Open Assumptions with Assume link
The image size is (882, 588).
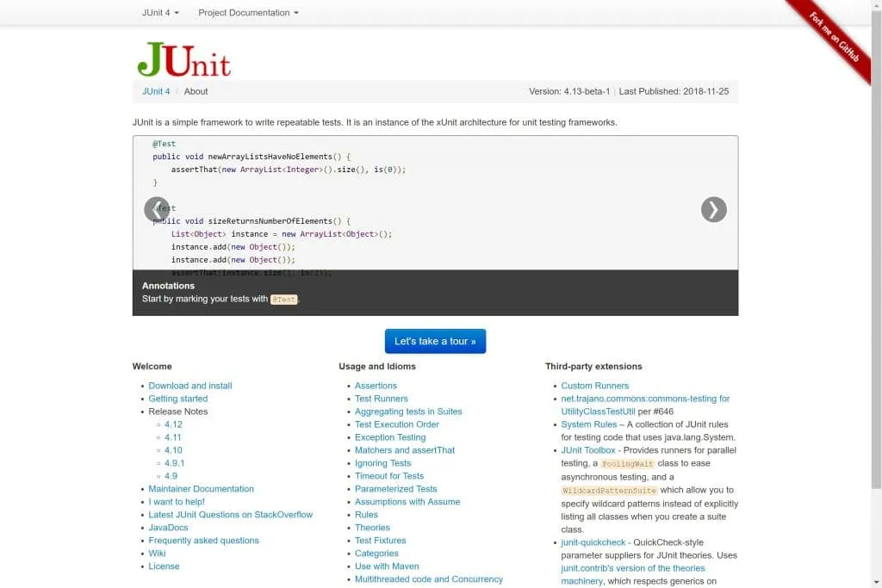point(407,502)
